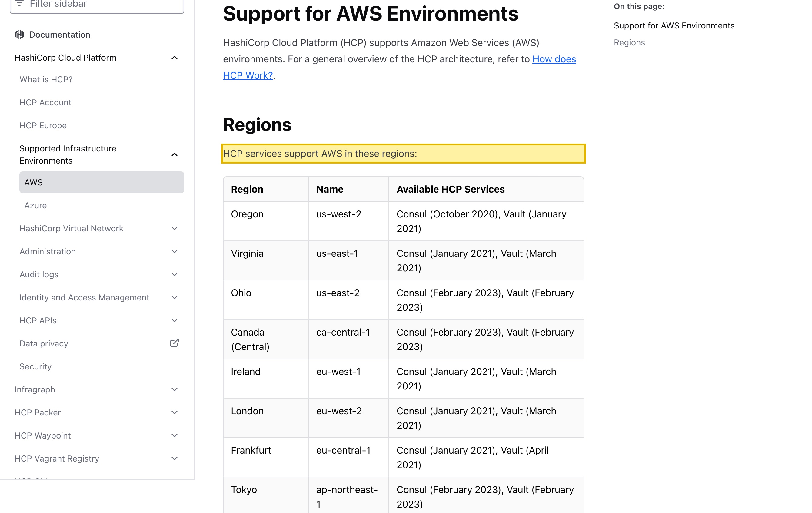Viewport: 812px width, 513px height.
Task: Open Data privacy external link icon
Action: [174, 343]
